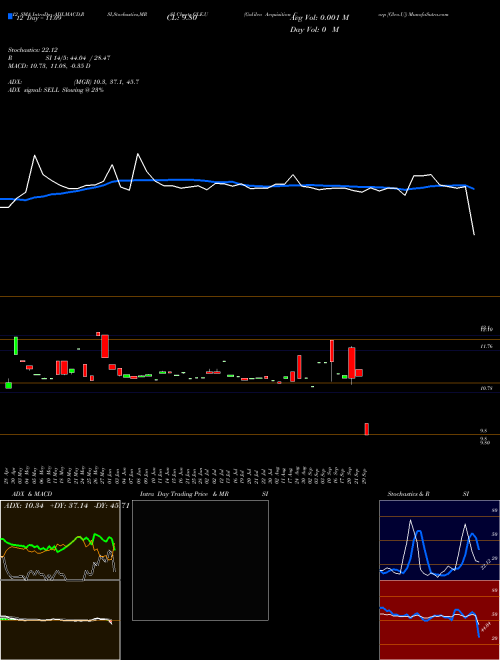Click the lone red candle near 9.8
The image size is (500, 660).
tap(367, 429)
